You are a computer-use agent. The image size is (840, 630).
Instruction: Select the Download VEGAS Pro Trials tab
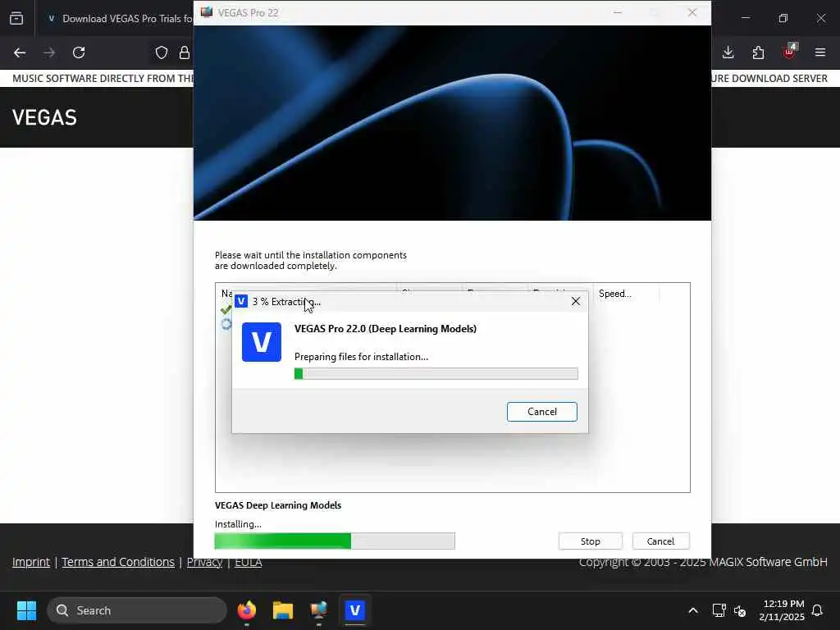tap(120, 19)
